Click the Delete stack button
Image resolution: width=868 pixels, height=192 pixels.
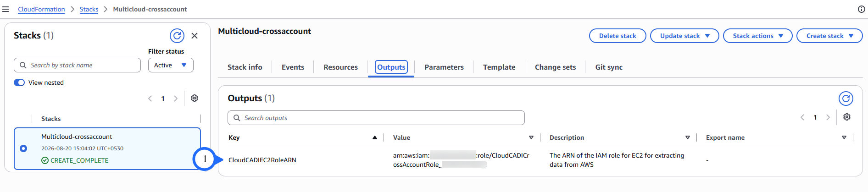pyautogui.click(x=618, y=36)
